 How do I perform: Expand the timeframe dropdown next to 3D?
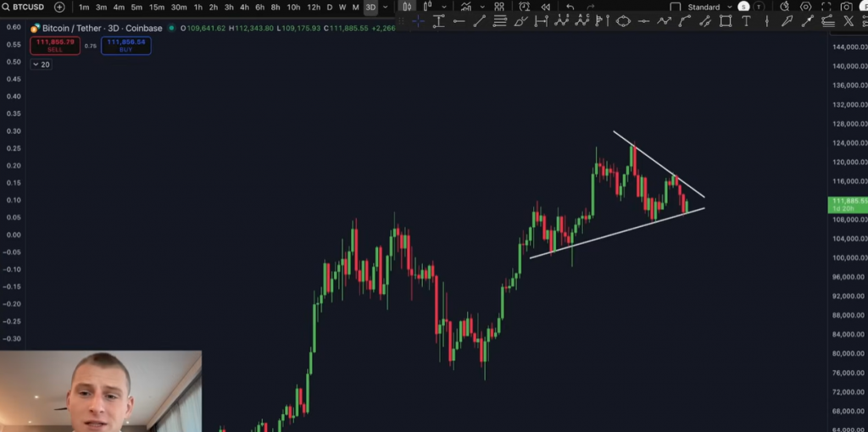[x=386, y=7]
